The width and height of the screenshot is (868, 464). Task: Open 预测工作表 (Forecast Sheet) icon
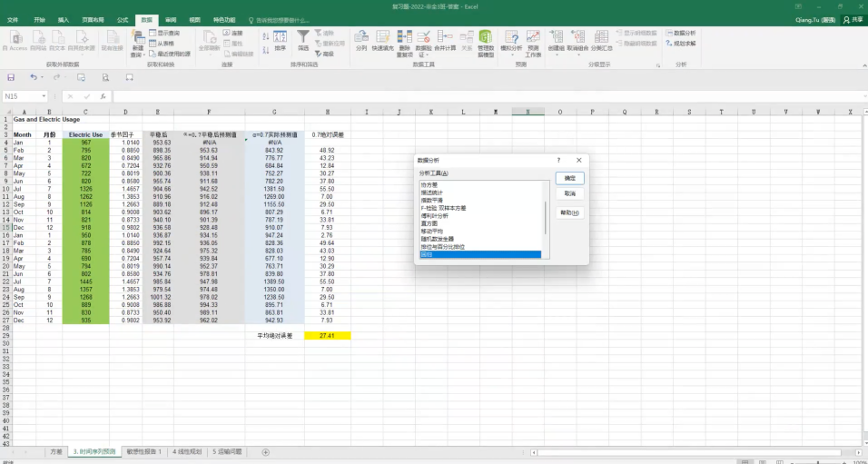(x=533, y=39)
